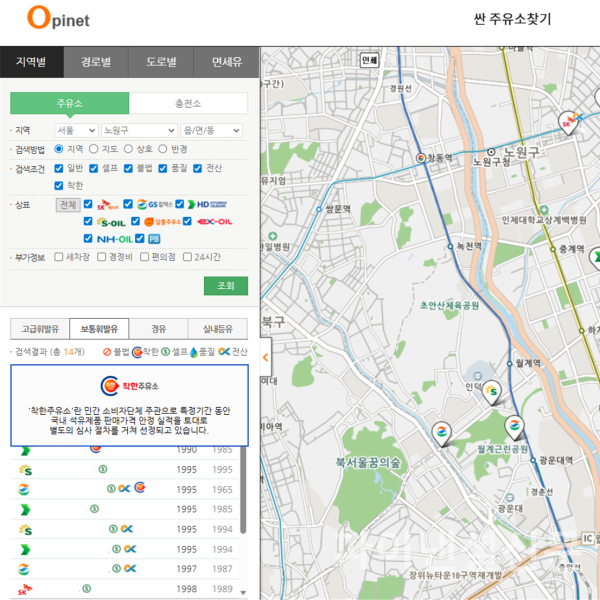
Task: Select the 고급휘발유 fuel tab
Action: coord(40,329)
